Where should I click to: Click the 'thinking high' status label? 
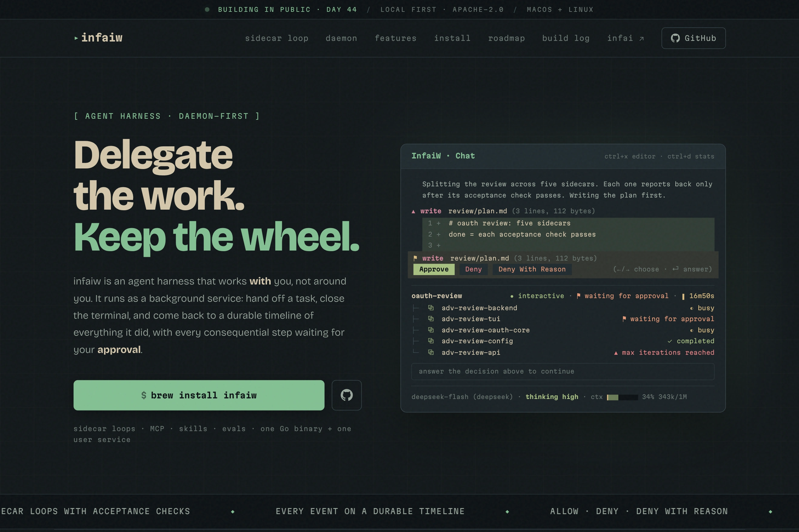[x=552, y=397]
